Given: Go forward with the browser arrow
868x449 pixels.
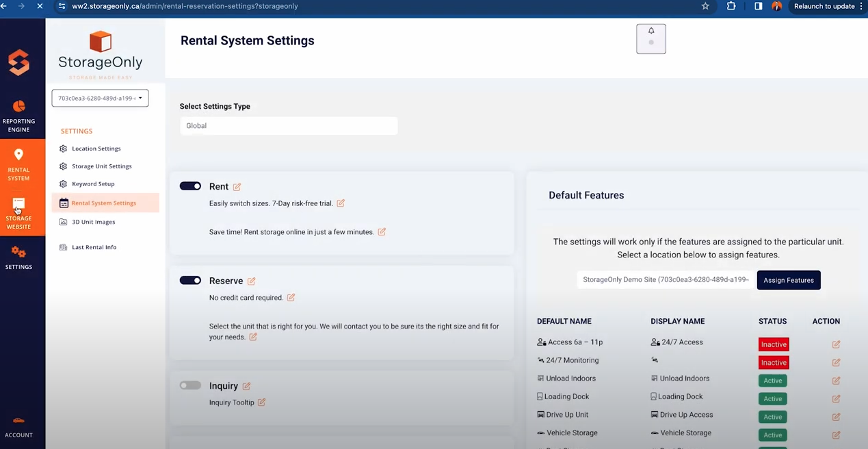Looking at the screenshot, I should click(22, 6).
